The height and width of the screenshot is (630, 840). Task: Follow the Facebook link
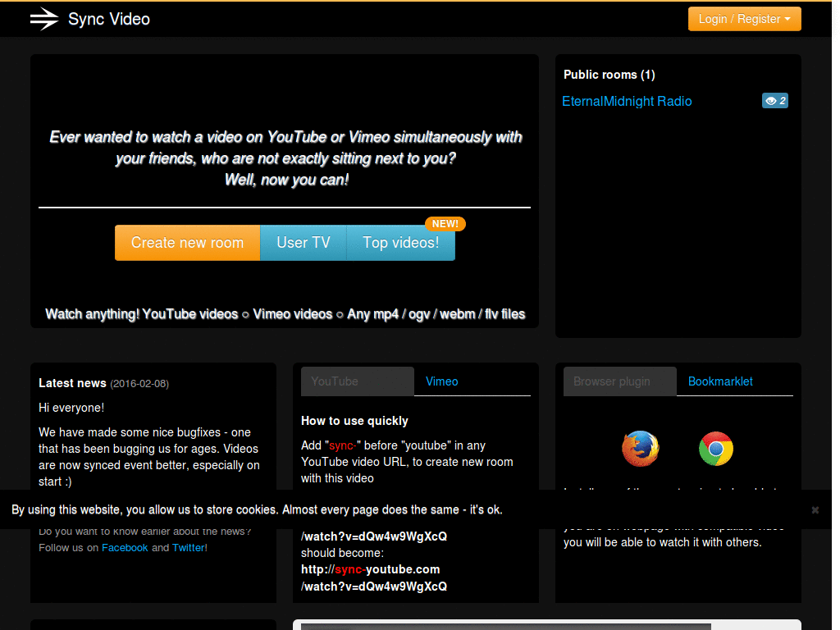pyautogui.click(x=125, y=547)
